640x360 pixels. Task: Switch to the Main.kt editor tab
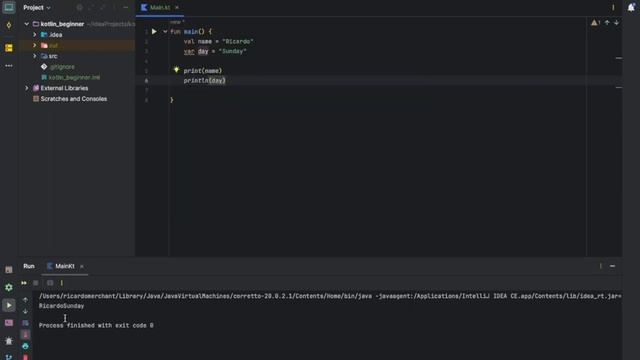(160, 7)
